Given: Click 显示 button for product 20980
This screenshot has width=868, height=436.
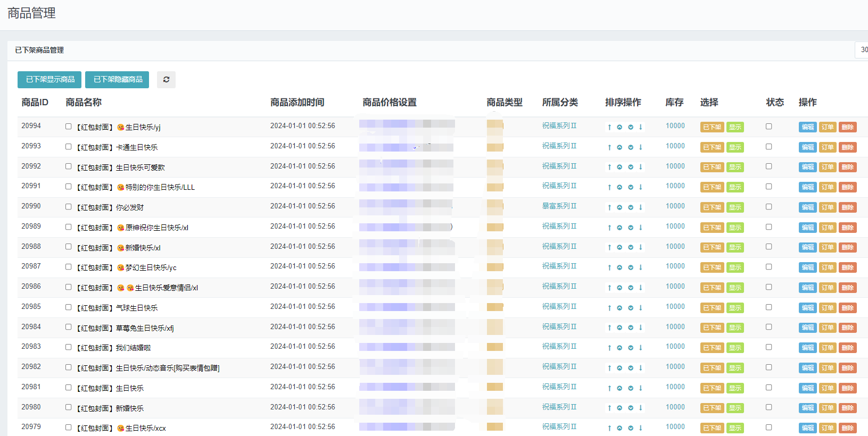Looking at the screenshot, I should (x=735, y=408).
